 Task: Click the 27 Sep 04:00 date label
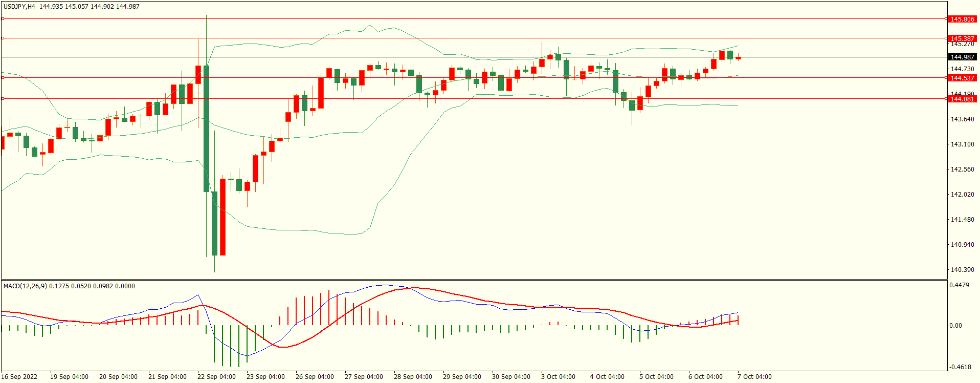click(x=364, y=377)
